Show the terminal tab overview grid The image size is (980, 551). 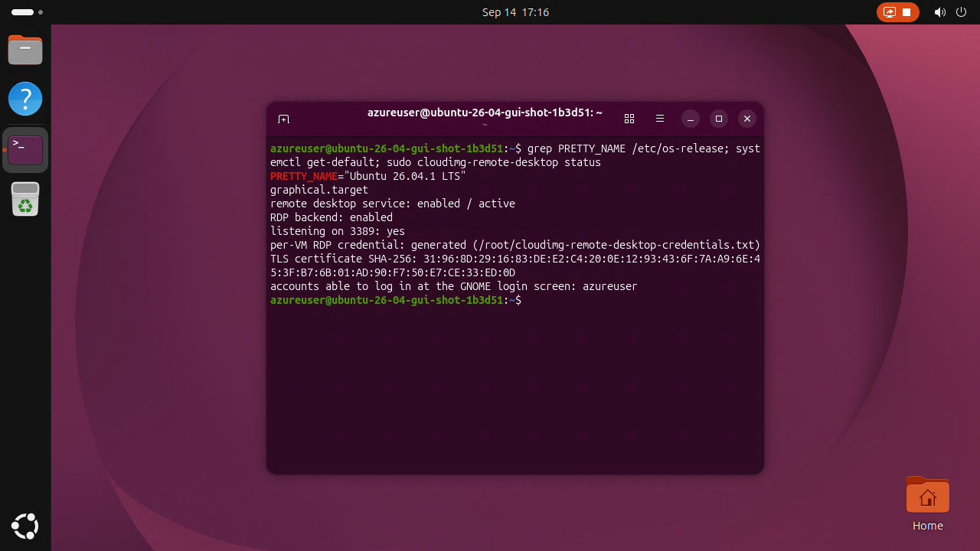(629, 119)
